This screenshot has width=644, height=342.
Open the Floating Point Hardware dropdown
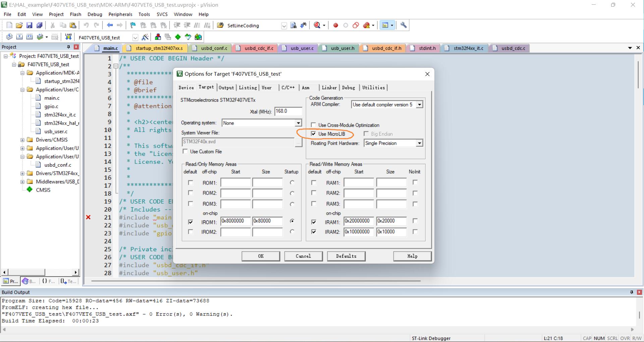419,143
